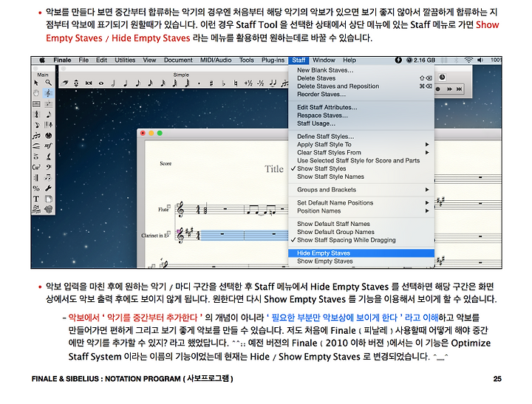
Task: Select the Page Layout tool
Action: pyautogui.click(x=49, y=199)
